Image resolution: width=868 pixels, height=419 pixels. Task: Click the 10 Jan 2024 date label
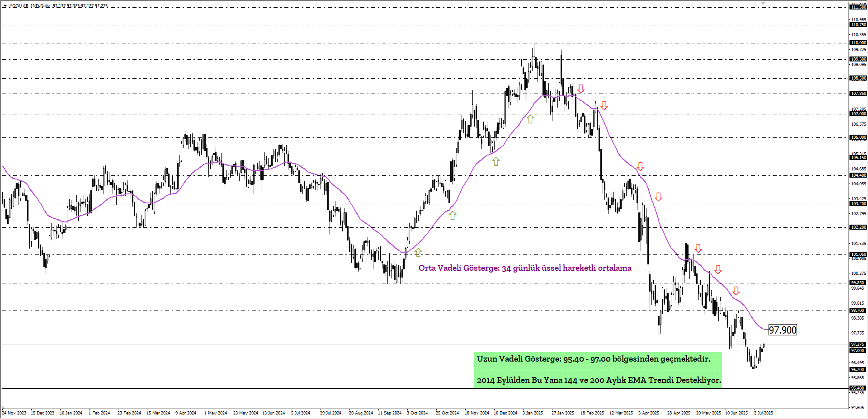click(71, 413)
